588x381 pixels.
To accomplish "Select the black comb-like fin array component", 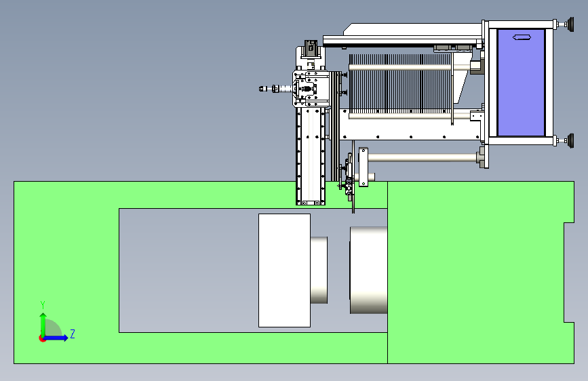I will (x=401, y=83).
